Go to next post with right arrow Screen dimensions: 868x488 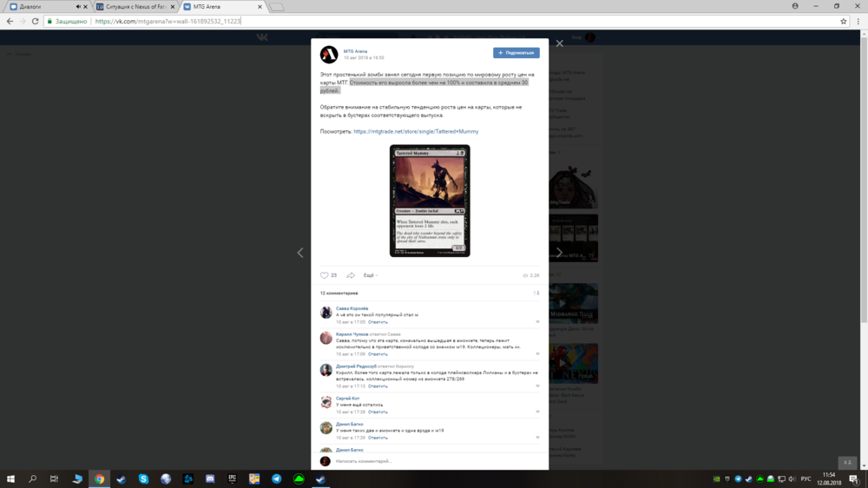(x=559, y=253)
